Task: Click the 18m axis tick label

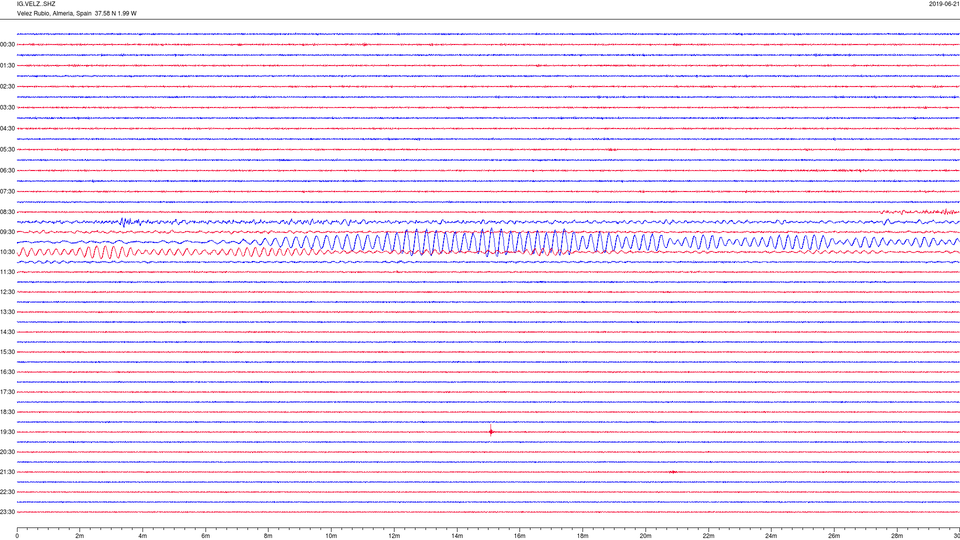Action: [x=582, y=536]
